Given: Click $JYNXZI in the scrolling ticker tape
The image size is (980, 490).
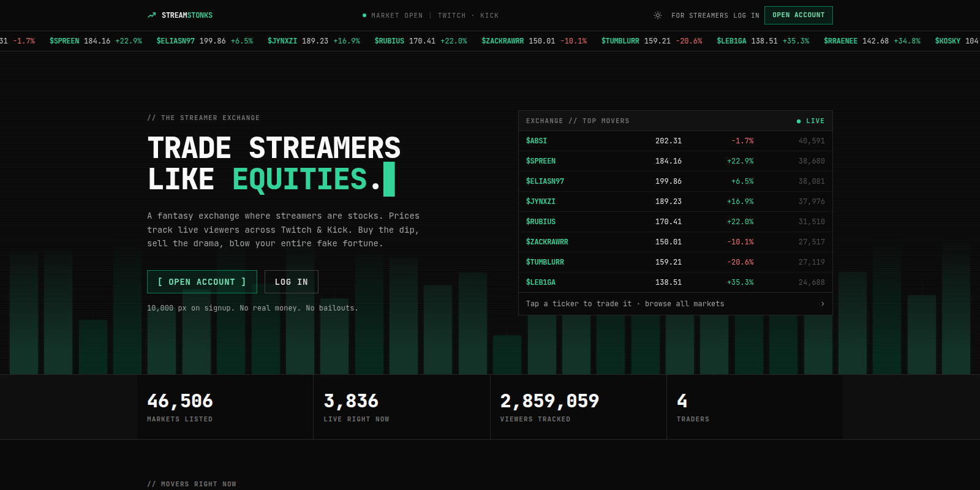Looking at the screenshot, I should 314,41.
